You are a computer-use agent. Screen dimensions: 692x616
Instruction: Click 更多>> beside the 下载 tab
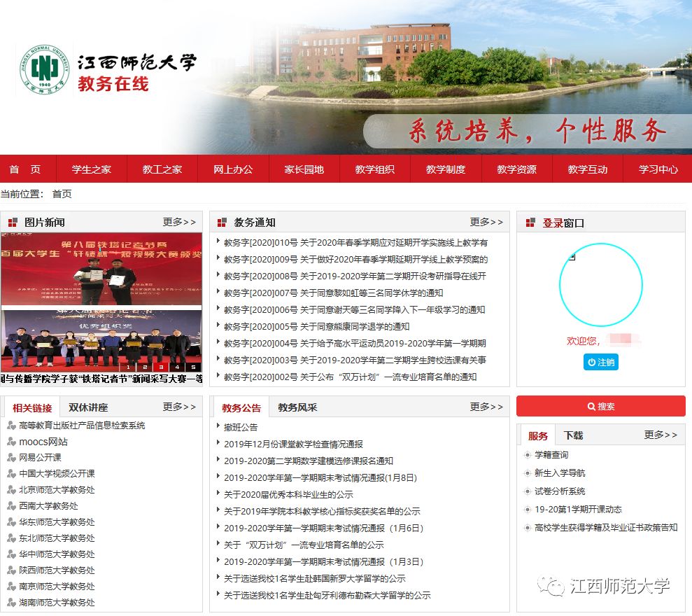(x=661, y=435)
